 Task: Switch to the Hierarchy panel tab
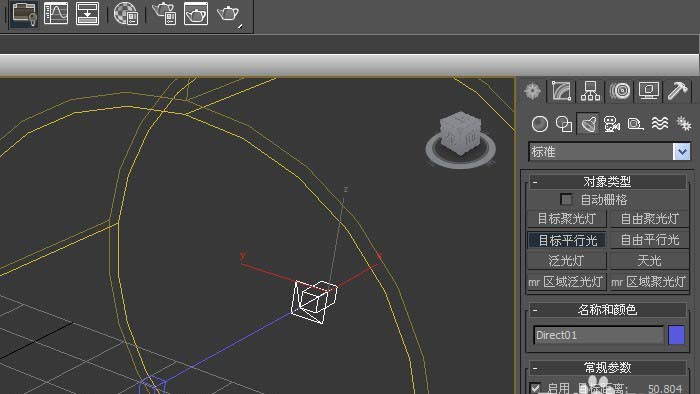pos(590,91)
